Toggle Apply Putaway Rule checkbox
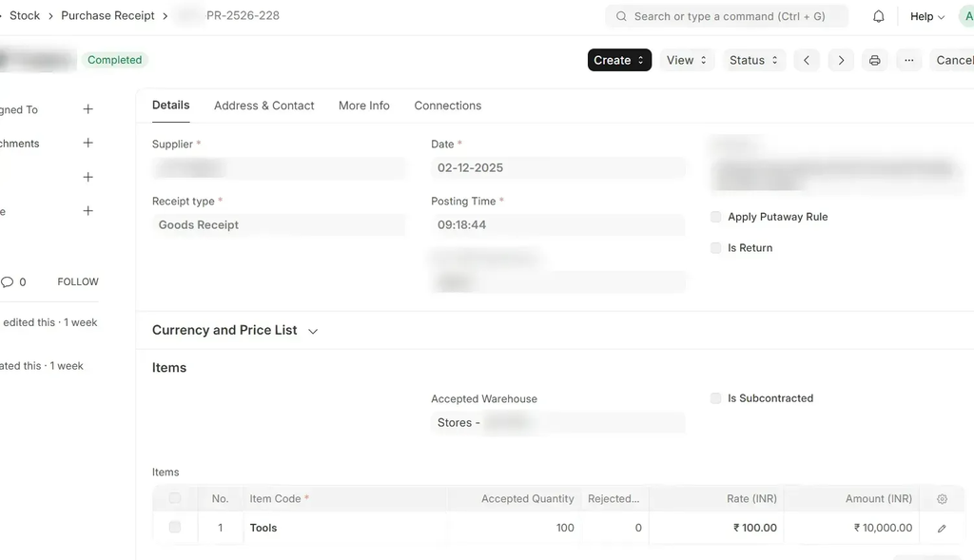Viewport: 974px width, 560px height. click(x=716, y=217)
